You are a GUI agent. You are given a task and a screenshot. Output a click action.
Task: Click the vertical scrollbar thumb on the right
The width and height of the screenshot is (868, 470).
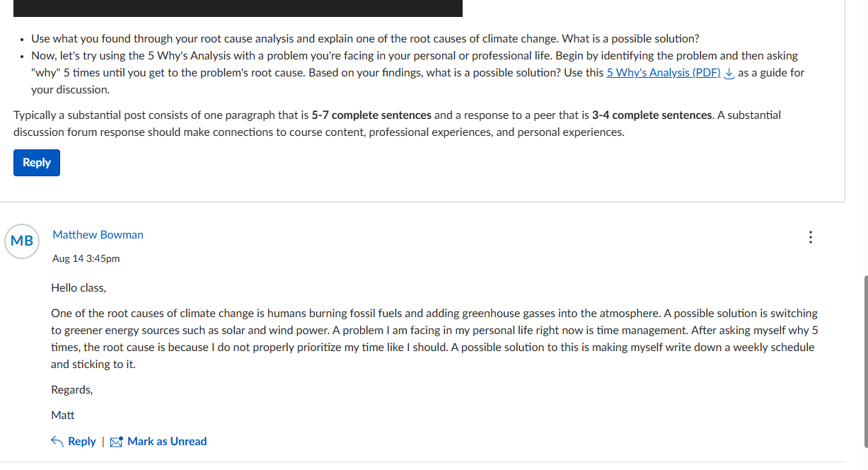tap(864, 361)
